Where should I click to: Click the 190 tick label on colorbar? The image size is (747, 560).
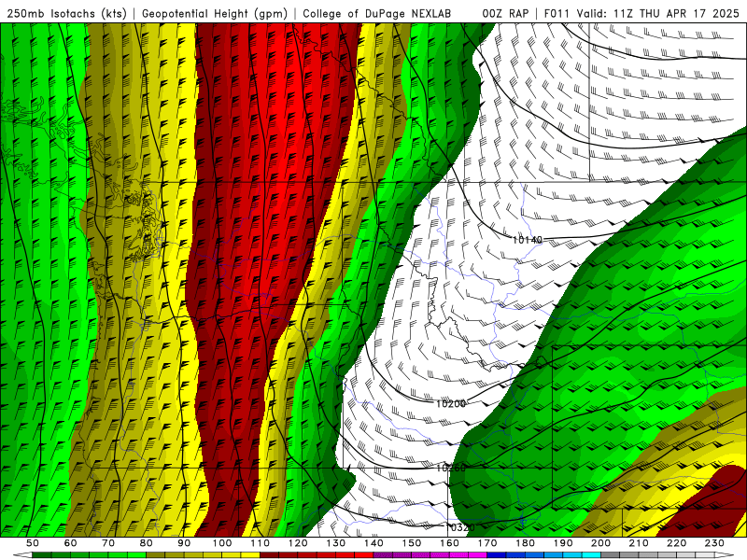(563, 543)
